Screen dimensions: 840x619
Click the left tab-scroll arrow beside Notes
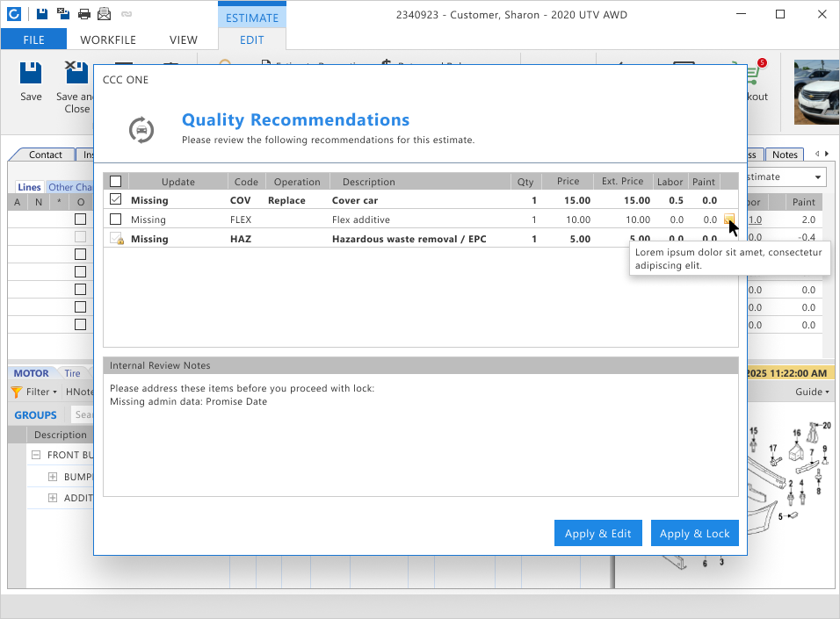[x=817, y=154]
